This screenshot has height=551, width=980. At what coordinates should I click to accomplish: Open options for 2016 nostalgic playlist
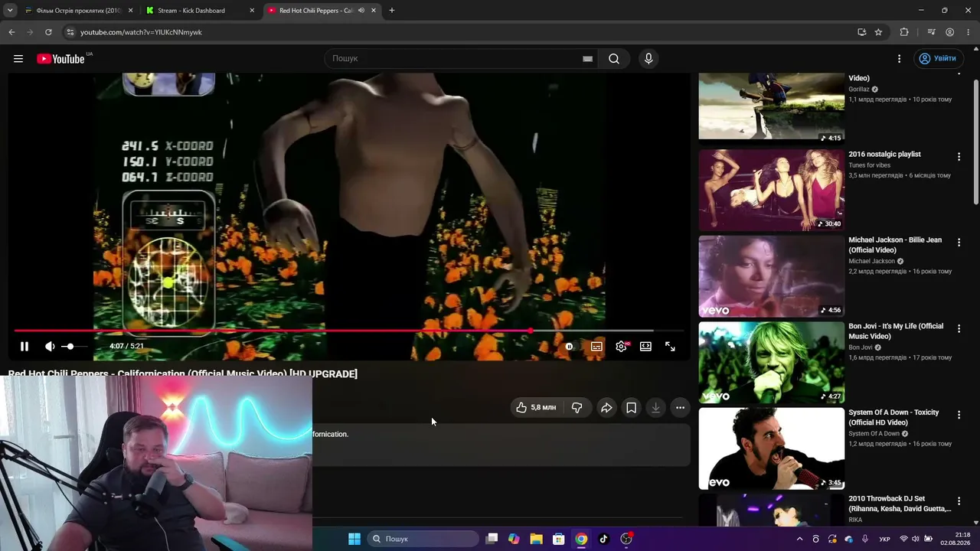959,157
